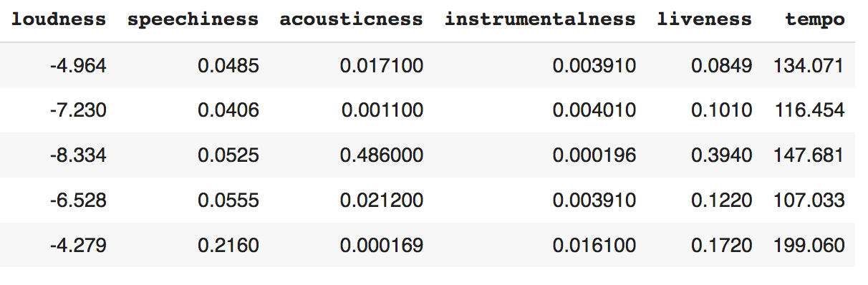Viewport: 868px width, 285px height.
Task: Select loudness cell -6.528
Action: tap(78, 201)
